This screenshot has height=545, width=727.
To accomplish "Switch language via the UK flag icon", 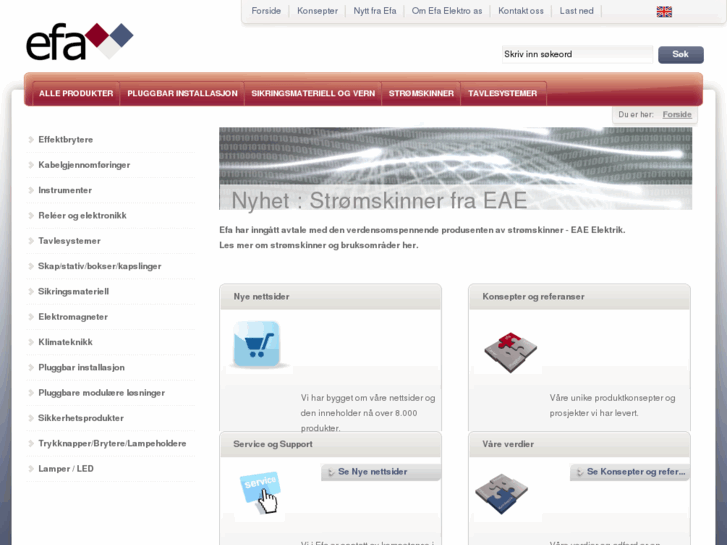I will 664,12.
